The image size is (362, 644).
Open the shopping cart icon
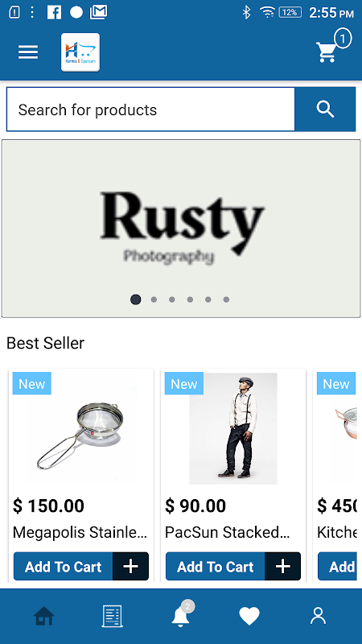328,51
